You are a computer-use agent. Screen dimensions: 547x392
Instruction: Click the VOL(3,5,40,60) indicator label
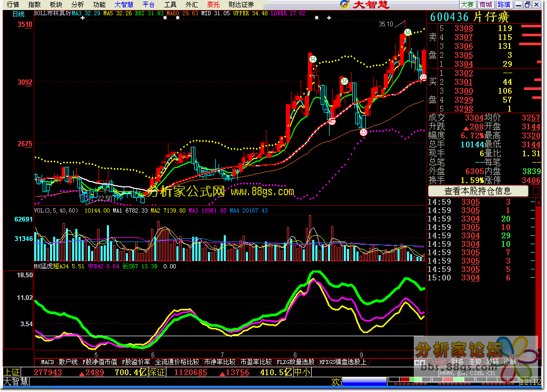[x=56, y=210]
